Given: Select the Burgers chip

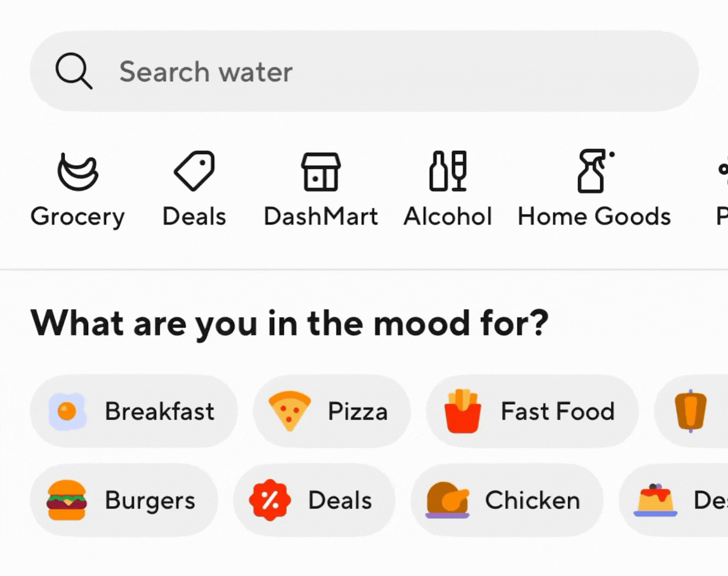Looking at the screenshot, I should coord(123,500).
